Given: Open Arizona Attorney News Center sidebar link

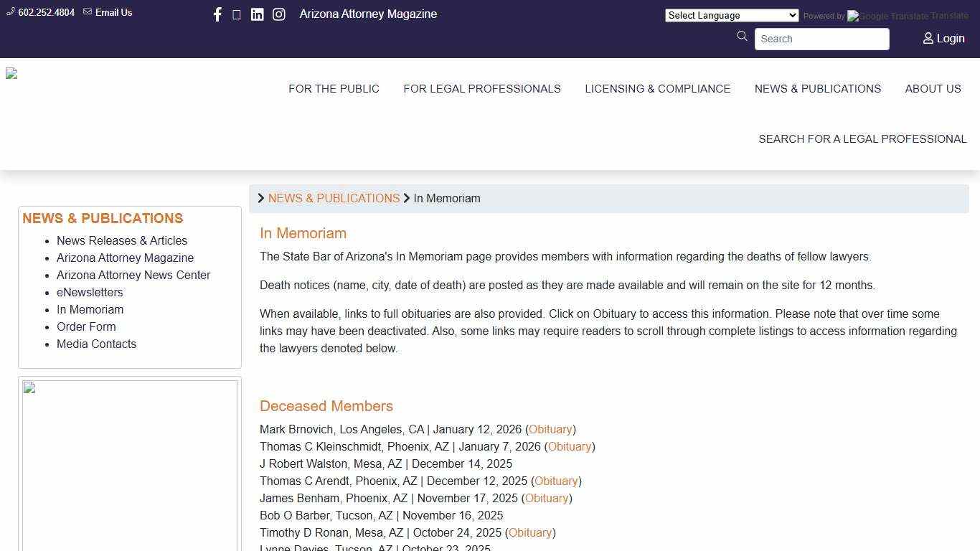Looking at the screenshot, I should (x=133, y=275).
